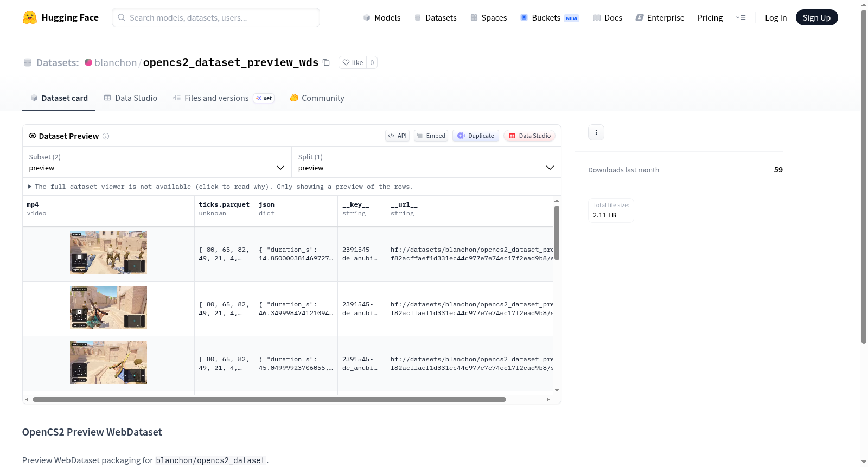Viewport: 868px width, 467px height.
Task: Duplicate this dataset
Action: click(x=476, y=136)
